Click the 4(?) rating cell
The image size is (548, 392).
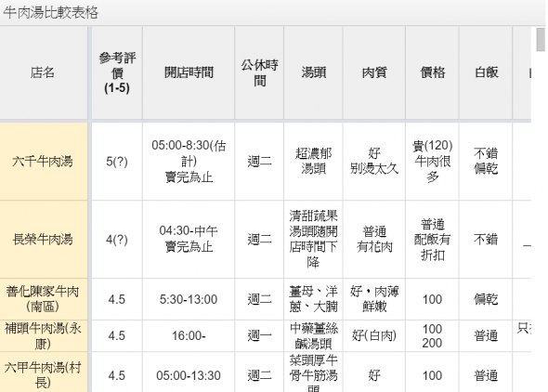click(x=117, y=240)
